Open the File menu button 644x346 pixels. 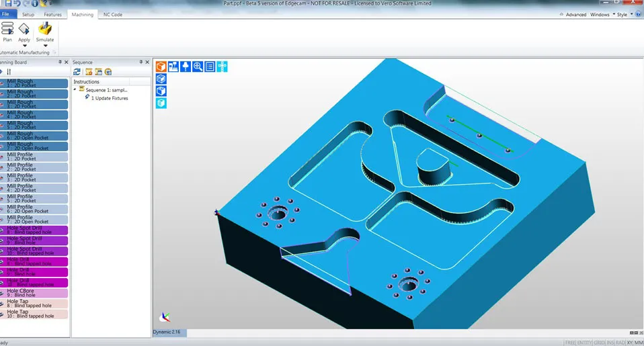(7, 14)
